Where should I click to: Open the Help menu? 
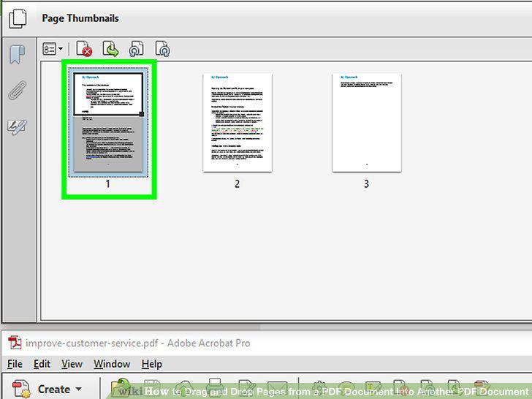coord(152,364)
